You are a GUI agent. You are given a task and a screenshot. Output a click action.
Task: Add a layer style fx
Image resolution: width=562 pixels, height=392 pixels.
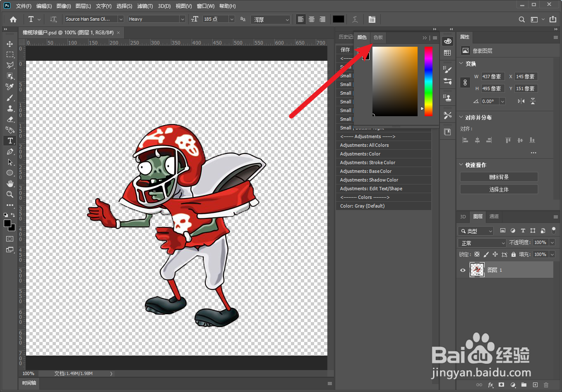point(490,385)
